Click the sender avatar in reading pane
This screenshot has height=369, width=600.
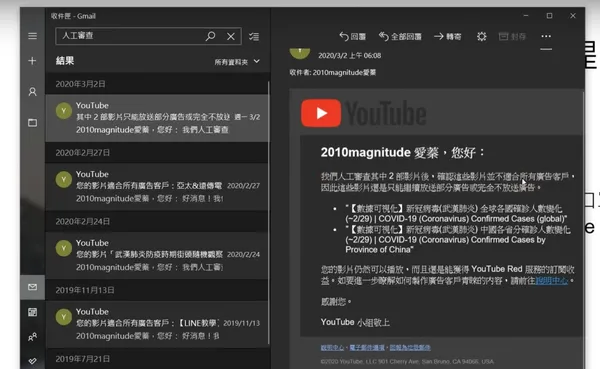pos(300,54)
